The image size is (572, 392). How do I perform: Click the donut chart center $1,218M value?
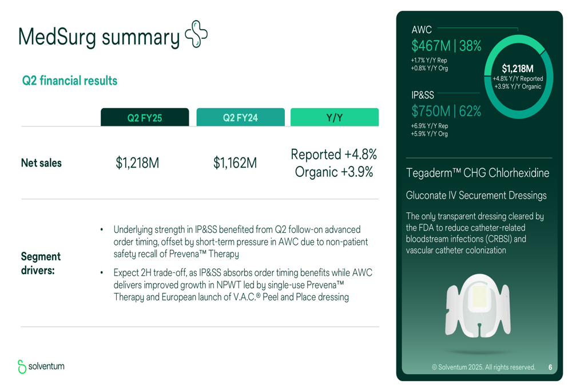[x=518, y=69]
